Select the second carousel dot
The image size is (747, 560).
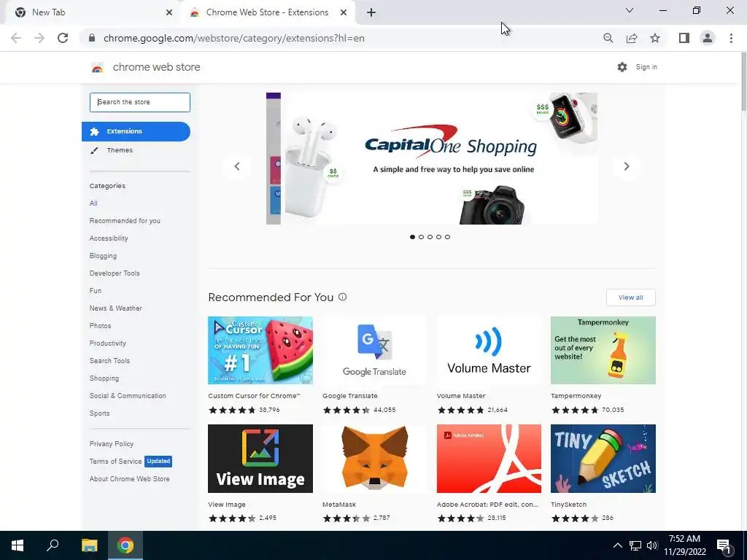(421, 237)
